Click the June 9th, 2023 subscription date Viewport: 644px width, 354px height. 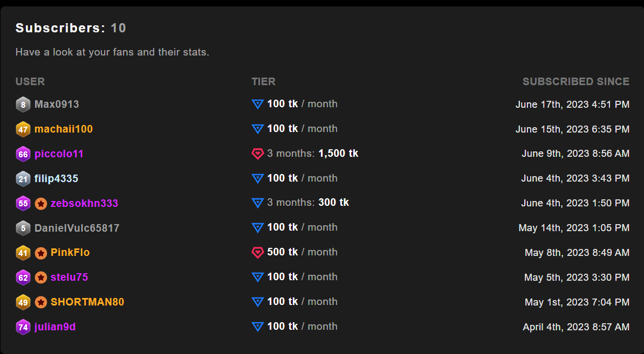[x=575, y=154]
